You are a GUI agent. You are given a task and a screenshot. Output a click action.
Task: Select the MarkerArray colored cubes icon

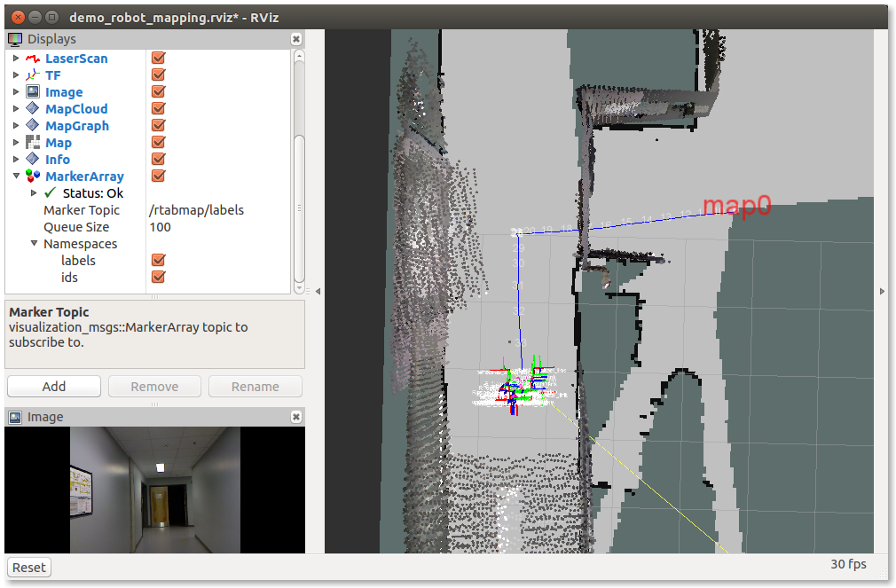pyautogui.click(x=33, y=176)
